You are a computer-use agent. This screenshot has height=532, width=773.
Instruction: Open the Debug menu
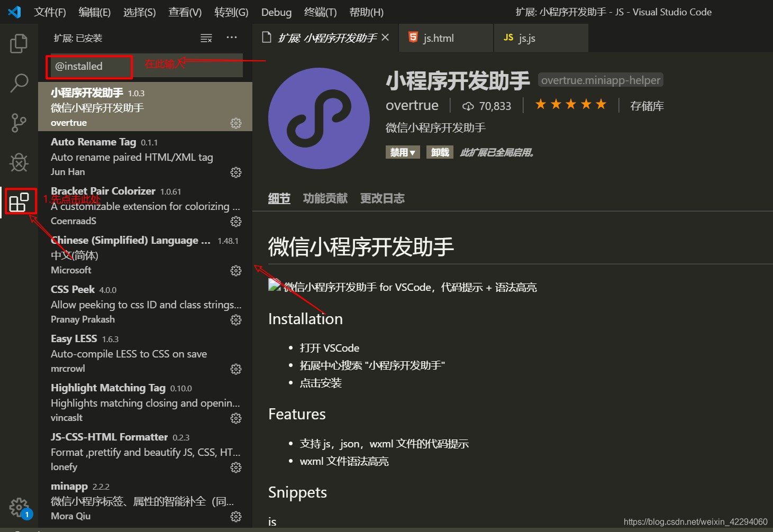tap(276, 12)
